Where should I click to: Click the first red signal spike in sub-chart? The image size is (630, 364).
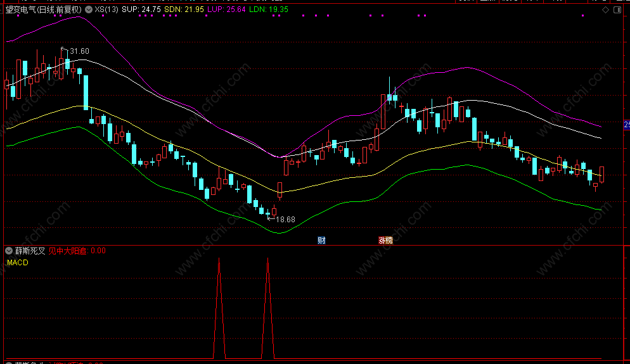[x=219, y=308]
